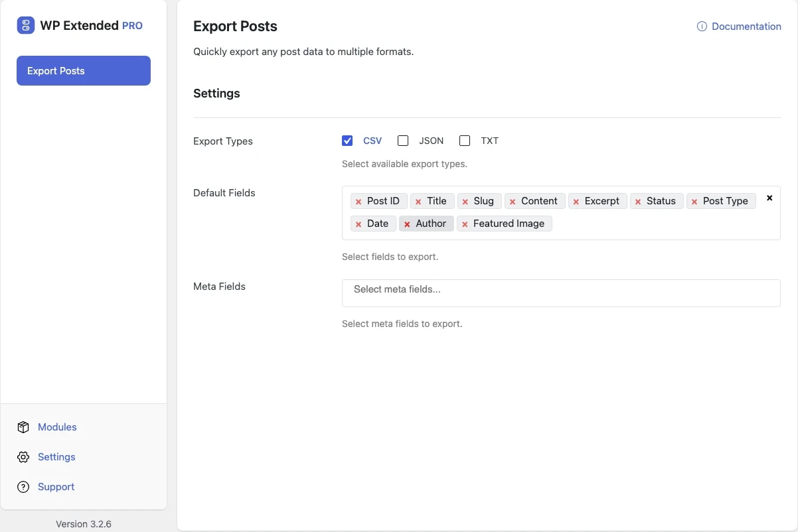798x532 pixels.
Task: Remove the Post ID field tag
Action: 359,202
